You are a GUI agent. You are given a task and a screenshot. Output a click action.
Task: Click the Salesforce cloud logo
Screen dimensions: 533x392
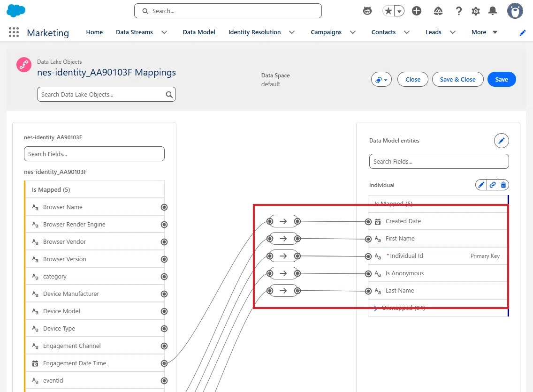coord(16,11)
